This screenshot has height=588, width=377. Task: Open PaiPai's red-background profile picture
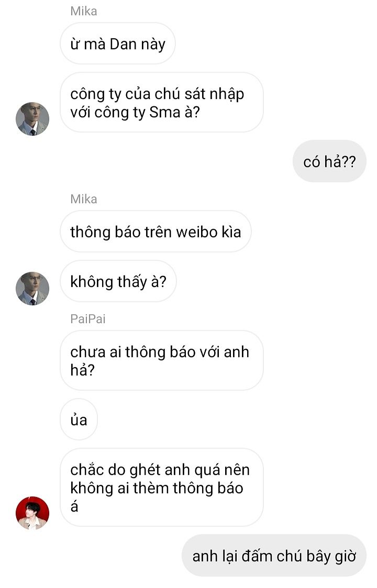pos(32,513)
